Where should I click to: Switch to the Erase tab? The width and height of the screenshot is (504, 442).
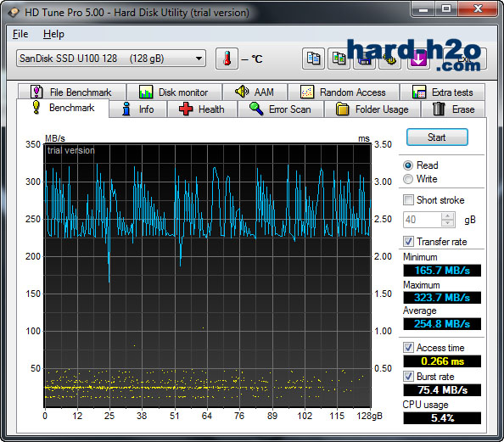tap(453, 109)
